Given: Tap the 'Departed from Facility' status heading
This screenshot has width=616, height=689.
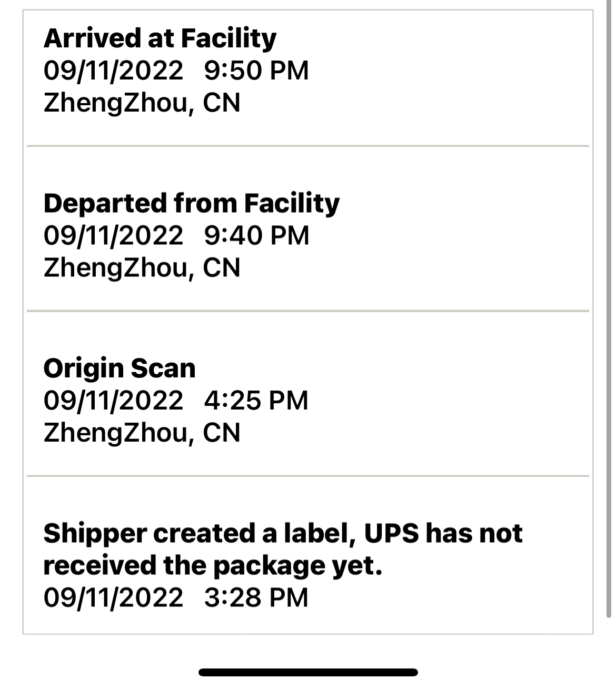Looking at the screenshot, I should click(192, 203).
